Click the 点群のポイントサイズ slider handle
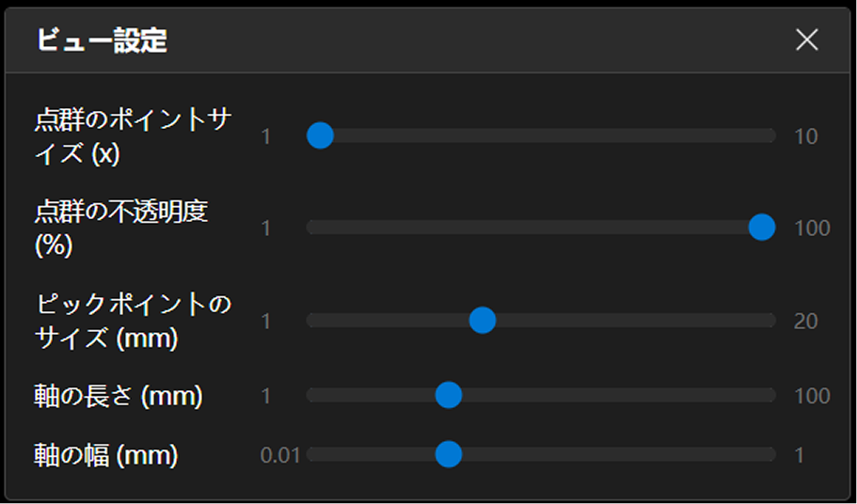 click(321, 136)
